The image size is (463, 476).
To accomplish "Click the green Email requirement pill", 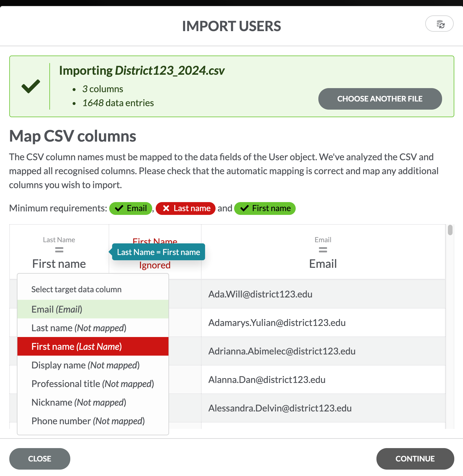I will [130, 208].
